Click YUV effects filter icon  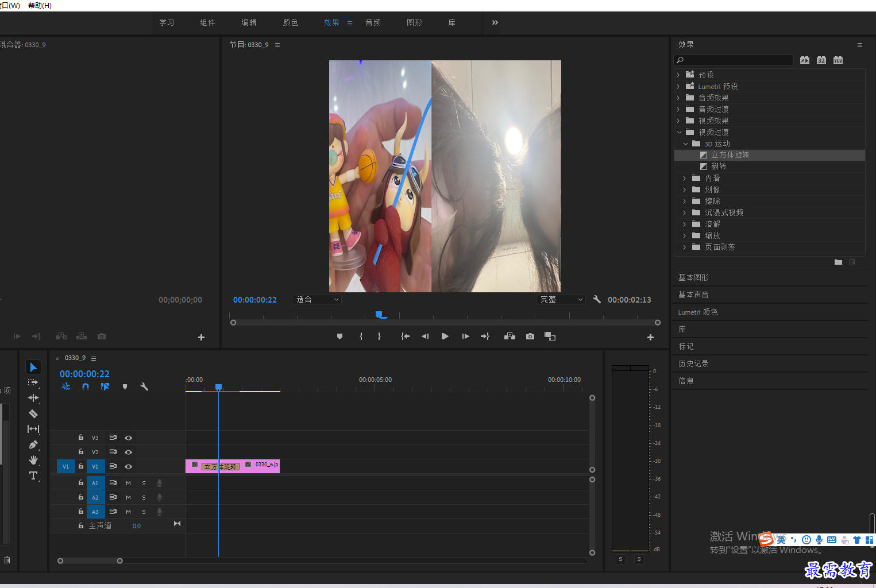pyautogui.click(x=838, y=60)
